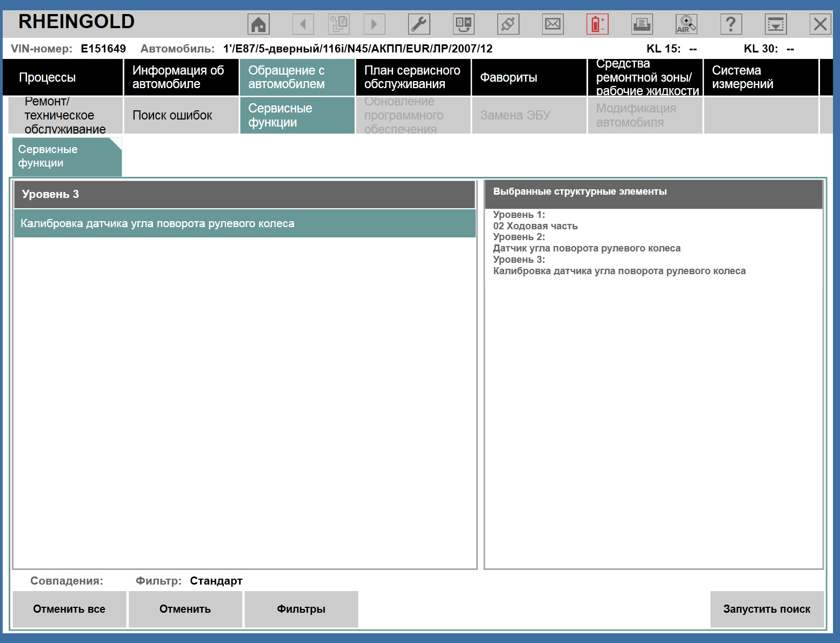
Task: Open Средства ремонтной зоны/рабочие жидкости tab
Action: point(645,77)
